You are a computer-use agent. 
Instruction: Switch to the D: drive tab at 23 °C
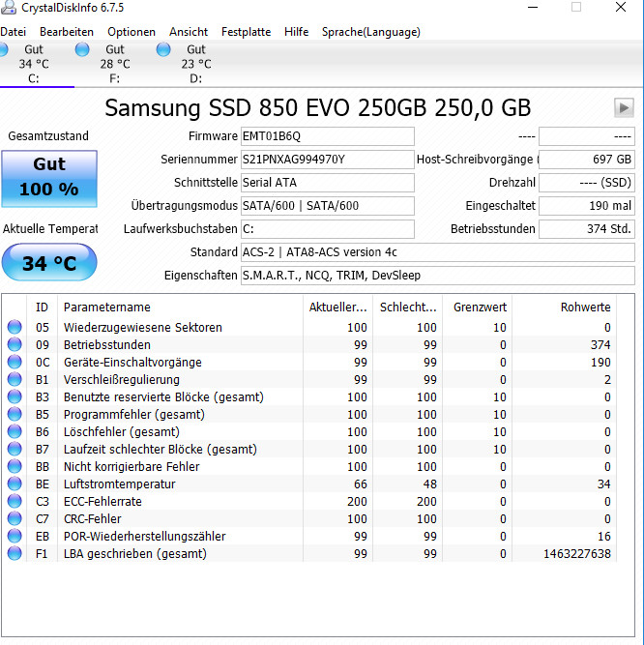pos(196,64)
